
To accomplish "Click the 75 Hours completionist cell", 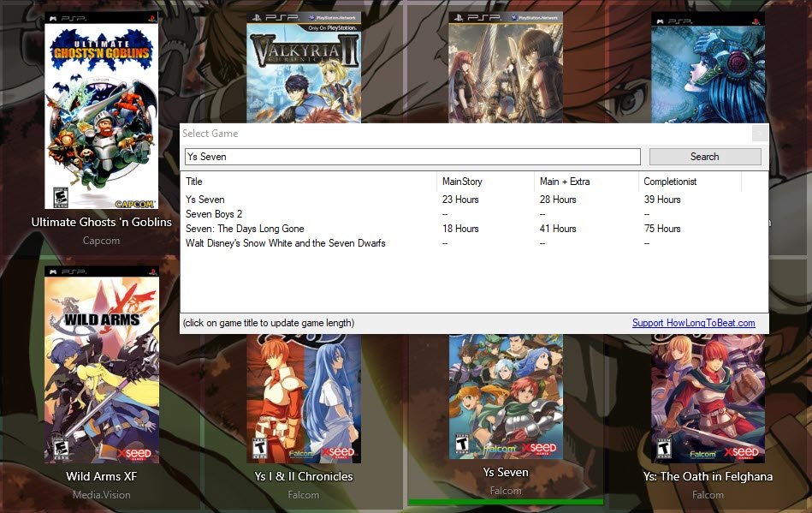I will click(x=662, y=229).
